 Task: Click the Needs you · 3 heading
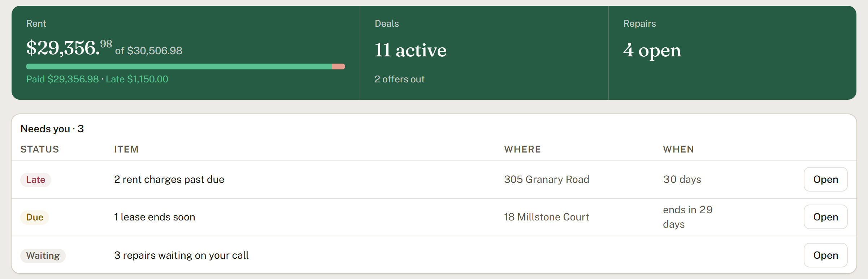click(52, 129)
